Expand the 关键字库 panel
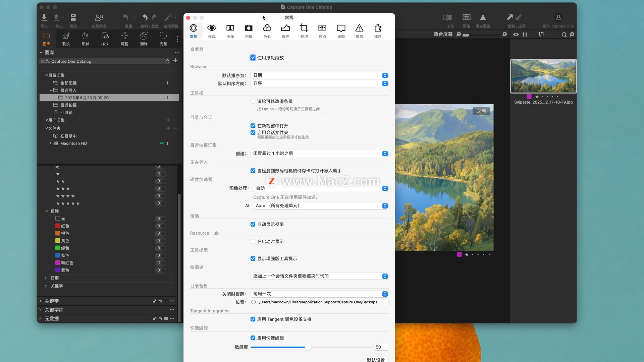Viewport: 644px width, 362px height. click(40, 310)
